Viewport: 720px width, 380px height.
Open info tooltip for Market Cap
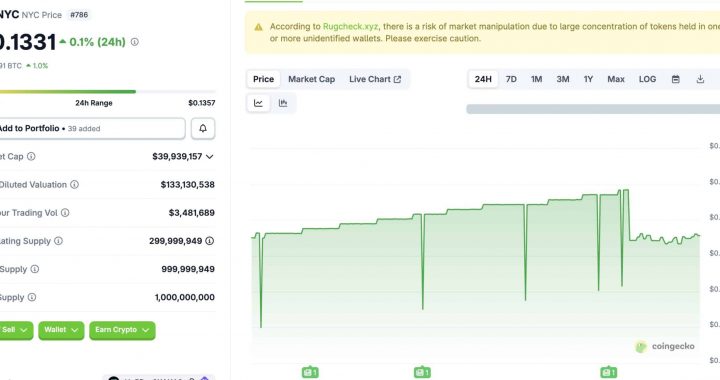point(31,156)
